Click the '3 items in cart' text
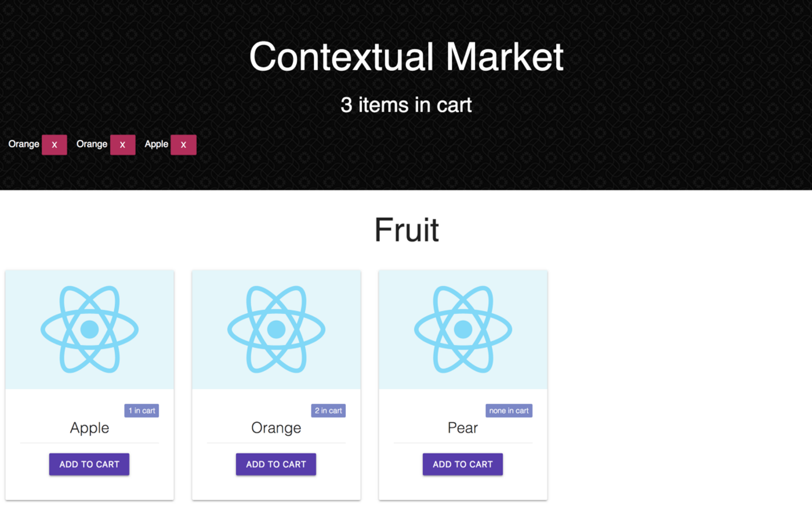The width and height of the screenshot is (812, 510). 406,105
